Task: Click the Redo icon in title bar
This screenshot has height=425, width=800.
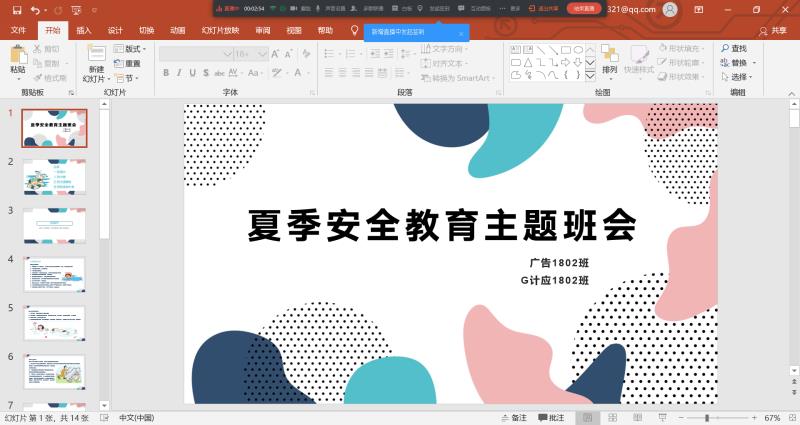Action: (58, 10)
